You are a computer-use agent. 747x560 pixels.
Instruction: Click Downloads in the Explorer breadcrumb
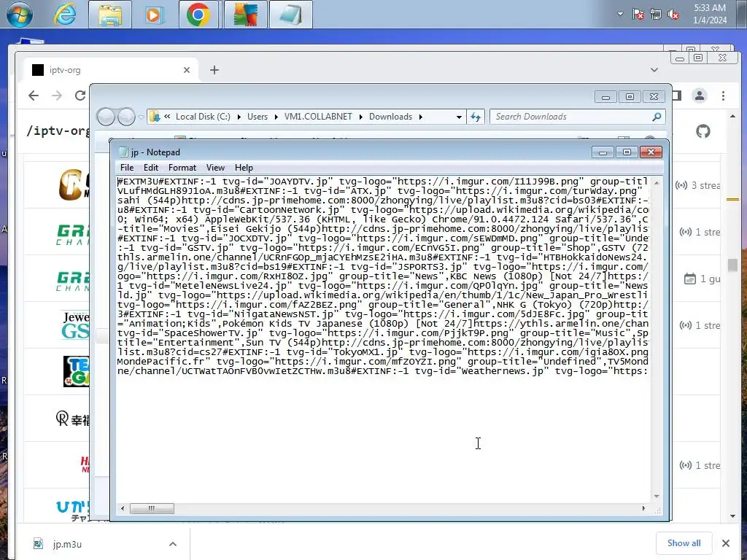click(x=391, y=117)
